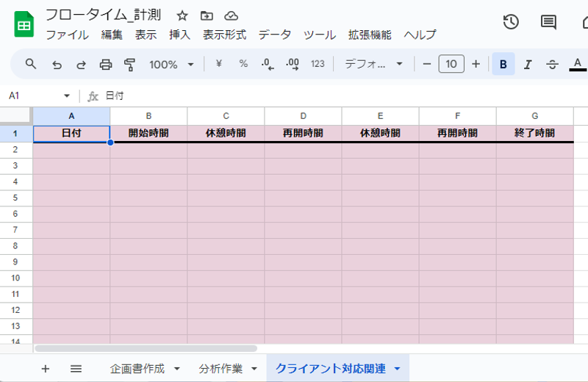The height and width of the screenshot is (382, 588).
Task: Switch to the 分析作業 sheet tab
Action: [x=220, y=369]
